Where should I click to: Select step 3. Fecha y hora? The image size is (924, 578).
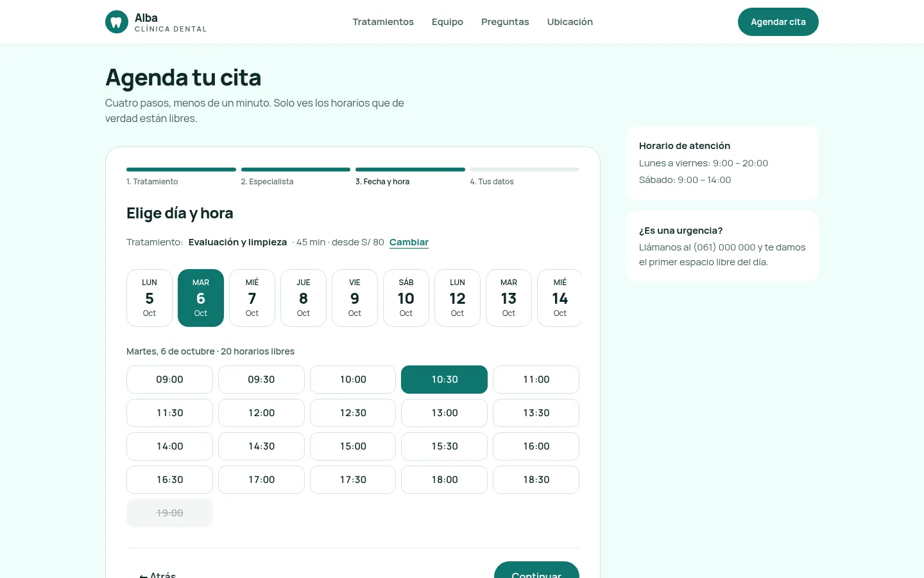click(x=382, y=182)
